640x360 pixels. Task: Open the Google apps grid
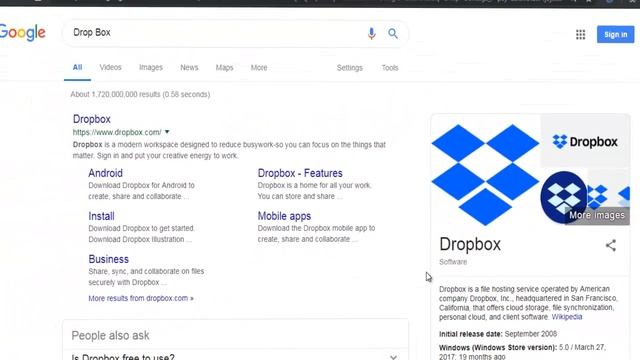[580, 35]
